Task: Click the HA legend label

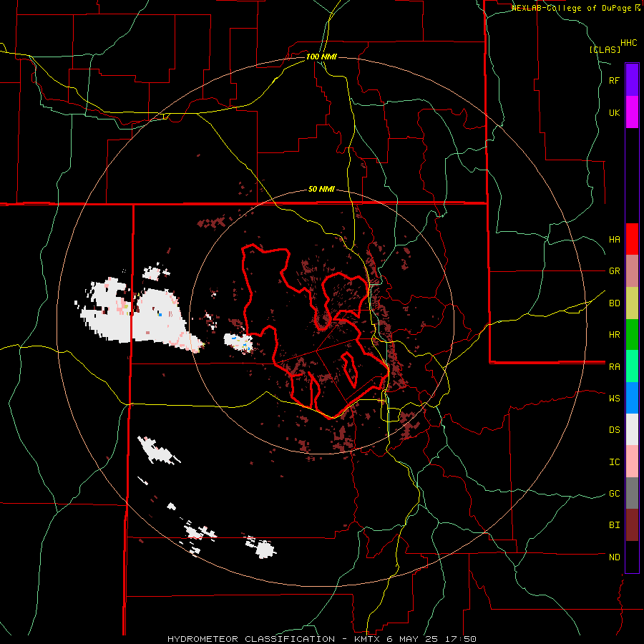Action: [614, 240]
